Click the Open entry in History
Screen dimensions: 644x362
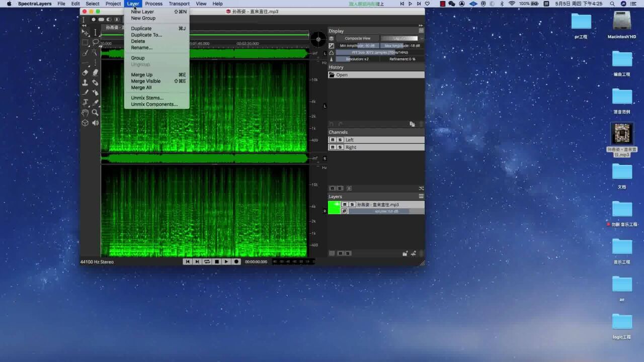(342, 75)
